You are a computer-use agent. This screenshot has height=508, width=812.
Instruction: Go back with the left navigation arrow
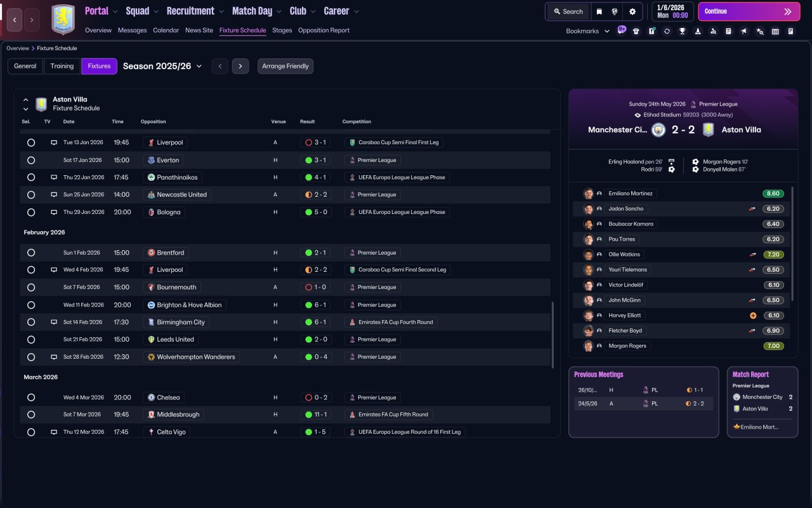(15, 20)
